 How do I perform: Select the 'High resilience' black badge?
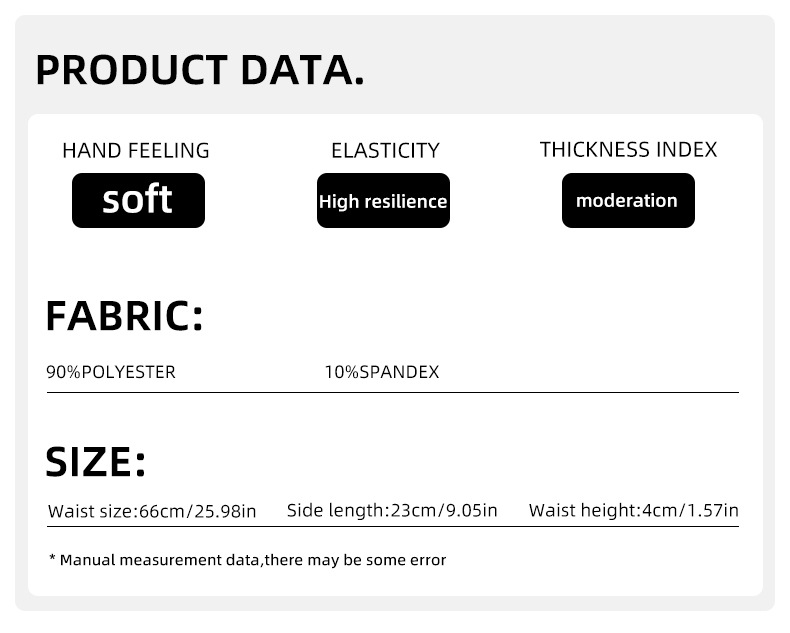[383, 201]
